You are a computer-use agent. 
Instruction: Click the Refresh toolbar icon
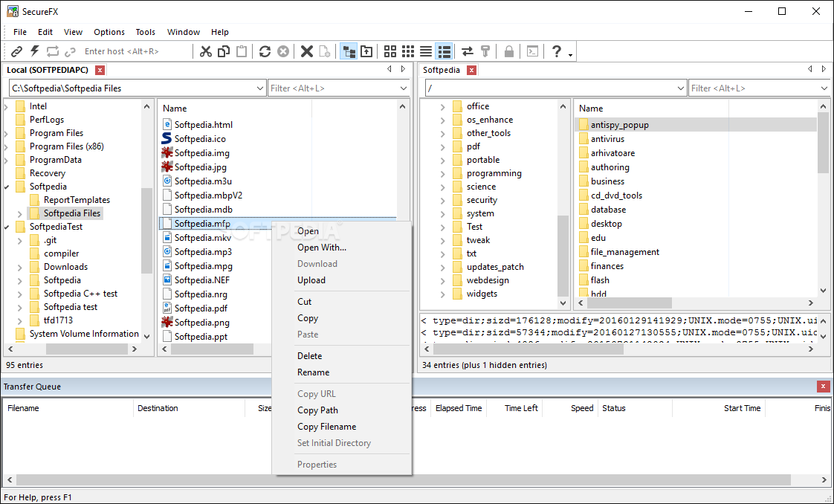coord(265,51)
